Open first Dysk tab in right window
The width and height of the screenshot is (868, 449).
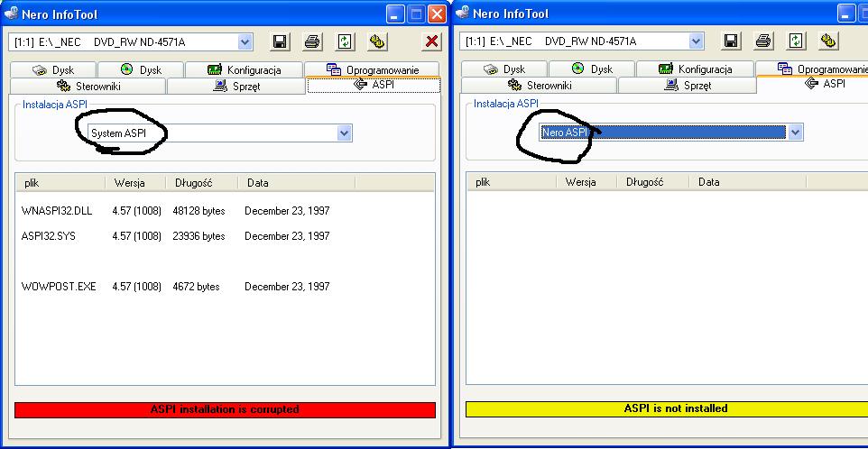(x=504, y=69)
